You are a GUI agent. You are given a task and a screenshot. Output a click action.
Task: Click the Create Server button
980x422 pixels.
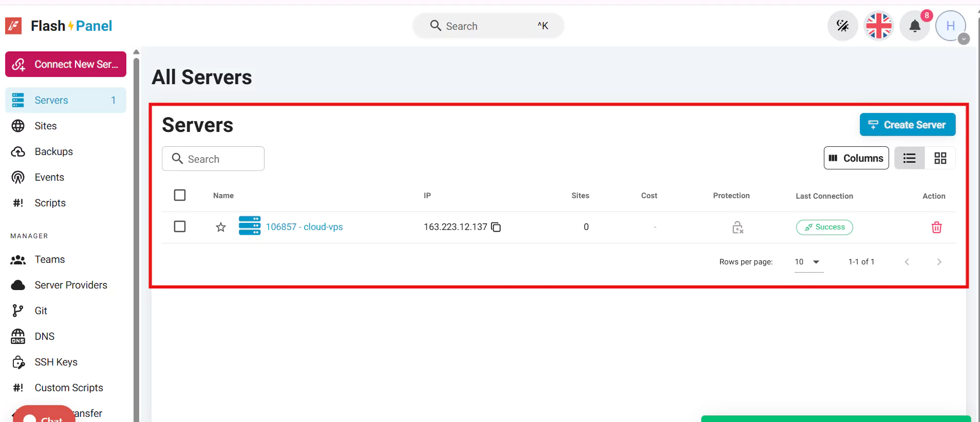tap(907, 125)
